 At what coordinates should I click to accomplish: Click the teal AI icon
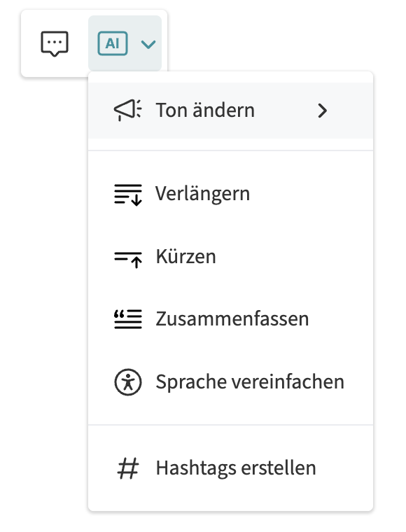pos(113,43)
